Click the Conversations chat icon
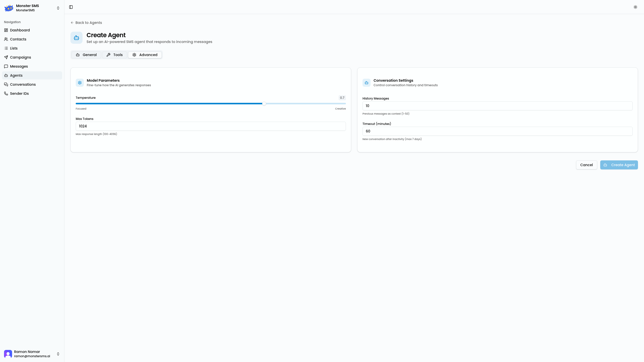The height and width of the screenshot is (362, 644). 6,84
